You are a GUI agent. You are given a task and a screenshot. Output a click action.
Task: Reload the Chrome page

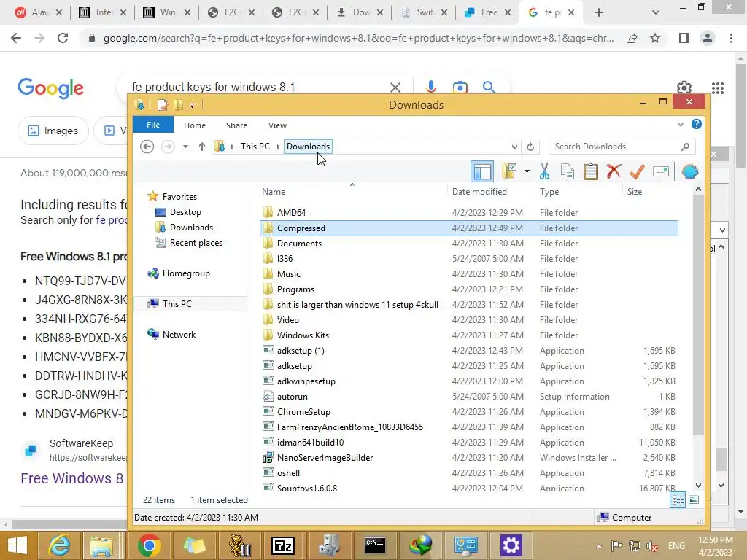click(x=63, y=38)
